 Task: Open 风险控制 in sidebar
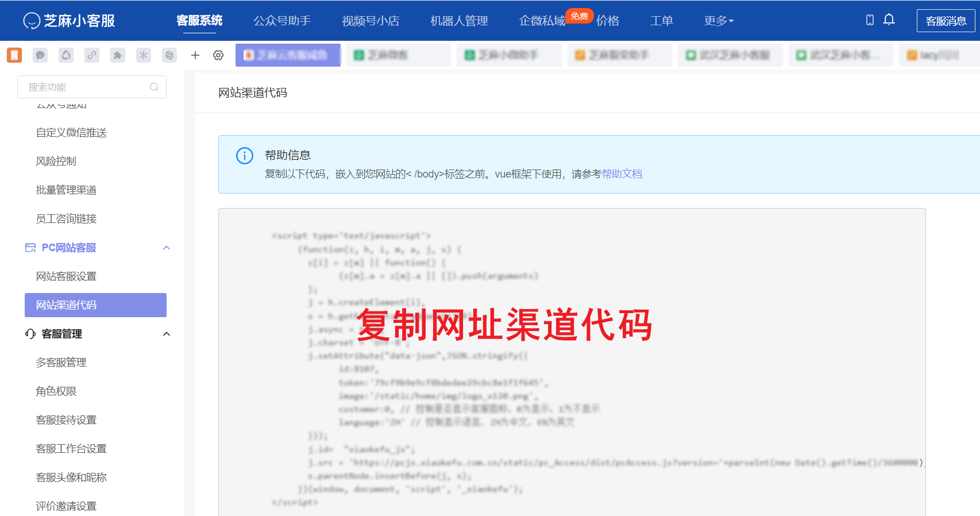click(x=56, y=161)
